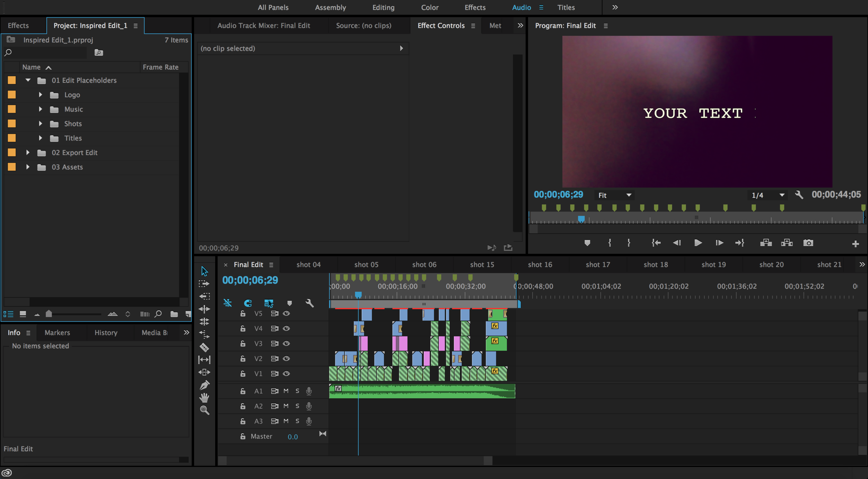Viewport: 868px width, 479px height.
Task: Solo audio track A2
Action: (x=297, y=406)
